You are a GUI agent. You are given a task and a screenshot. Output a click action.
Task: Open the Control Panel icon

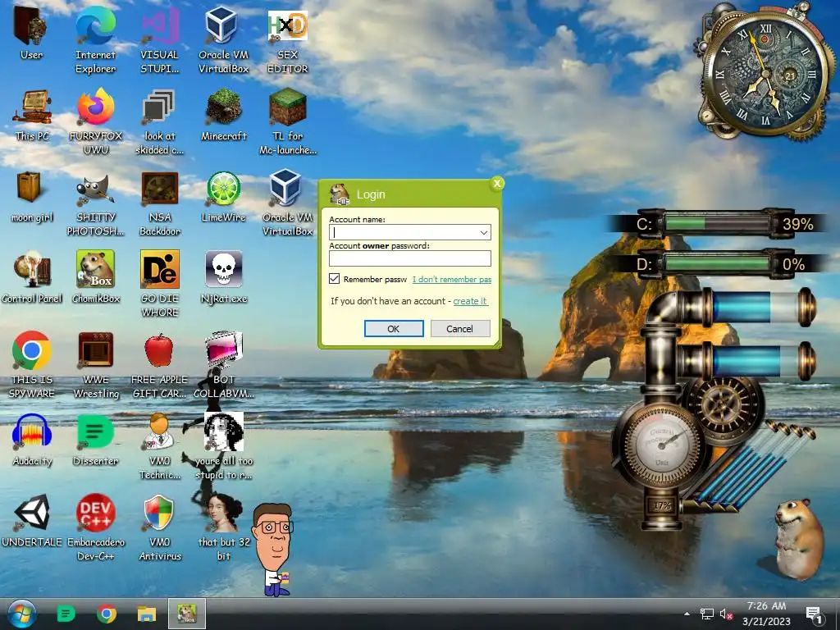[x=32, y=277]
